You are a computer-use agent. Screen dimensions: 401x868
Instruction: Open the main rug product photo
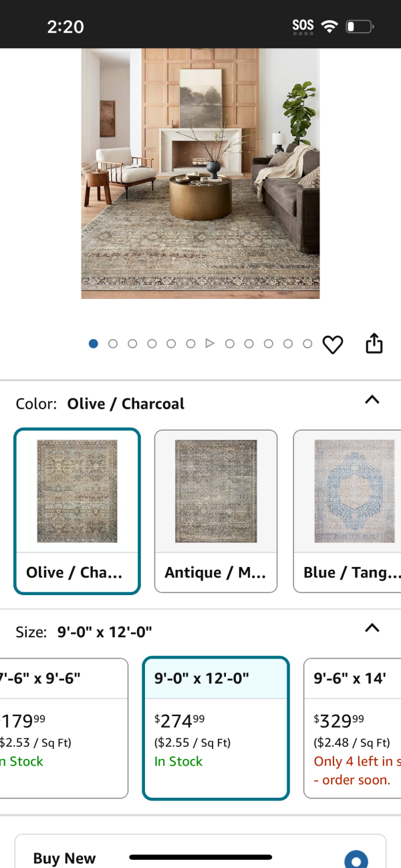pos(200,173)
